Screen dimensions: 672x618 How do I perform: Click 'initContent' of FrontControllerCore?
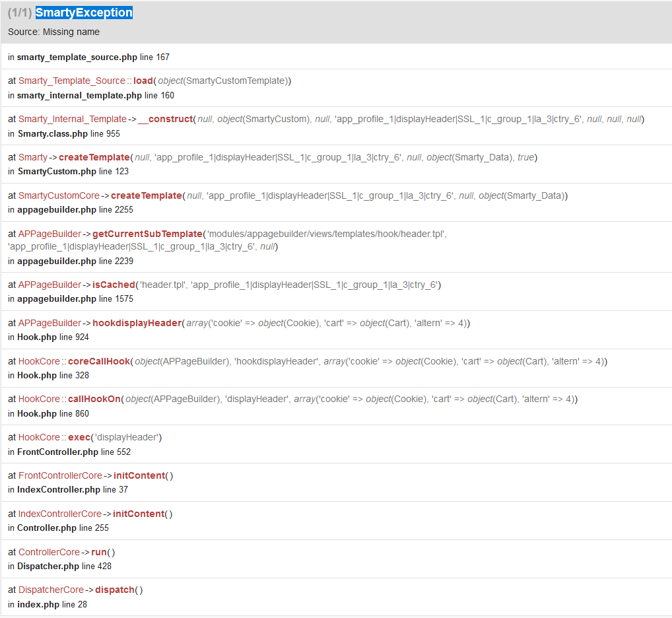tap(139, 475)
